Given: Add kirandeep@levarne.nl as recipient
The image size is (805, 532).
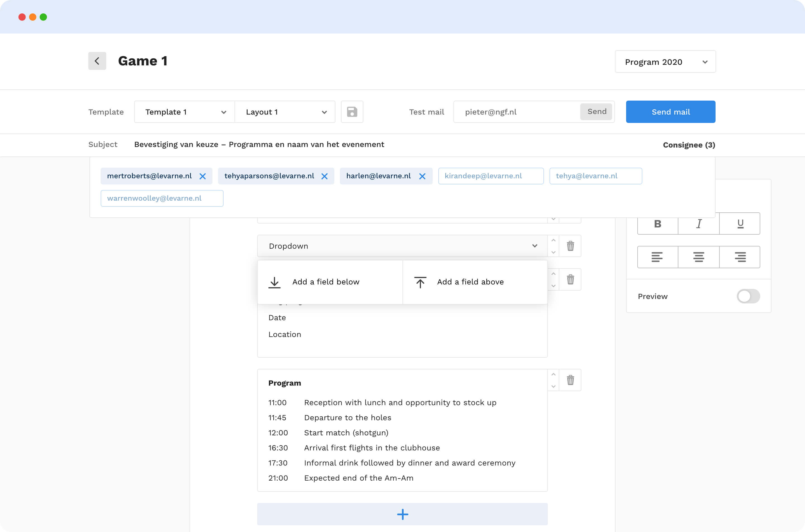Looking at the screenshot, I should click(491, 176).
